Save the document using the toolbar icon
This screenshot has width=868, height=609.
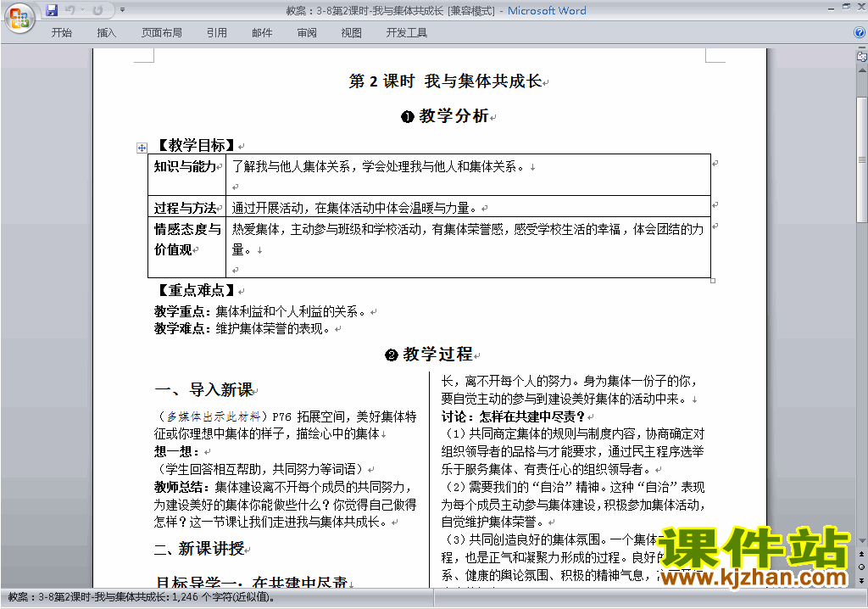click(x=52, y=10)
